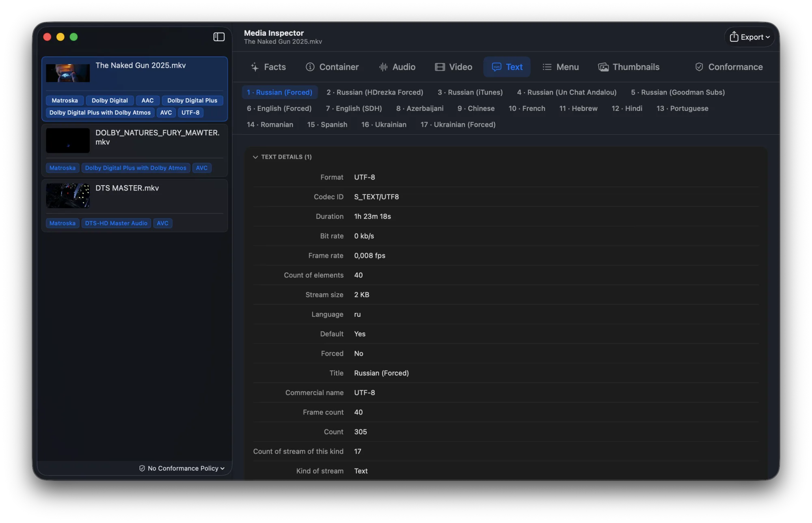Select track 13 Portuguese
Image resolution: width=812 pixels, height=523 pixels.
pos(682,108)
